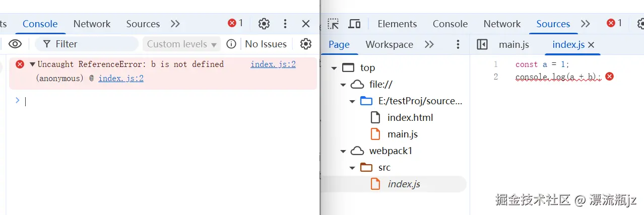Click the console Filter input field

click(x=91, y=44)
